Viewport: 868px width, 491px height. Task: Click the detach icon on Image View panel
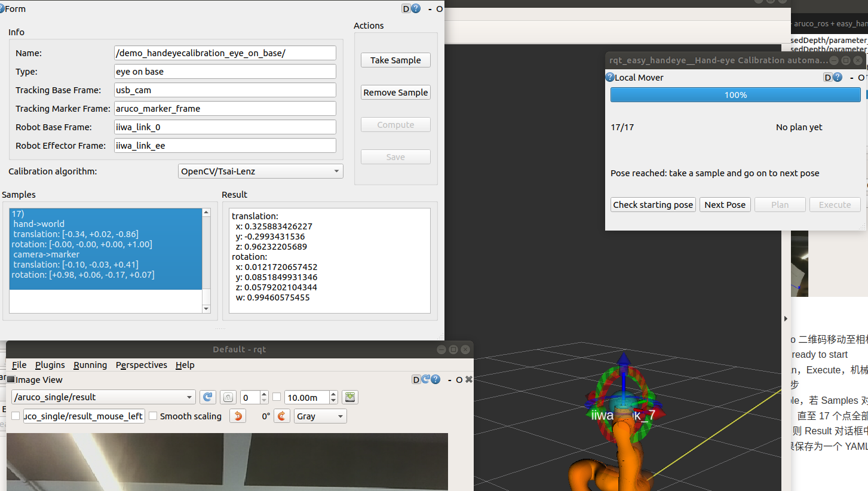pyautogui.click(x=416, y=379)
